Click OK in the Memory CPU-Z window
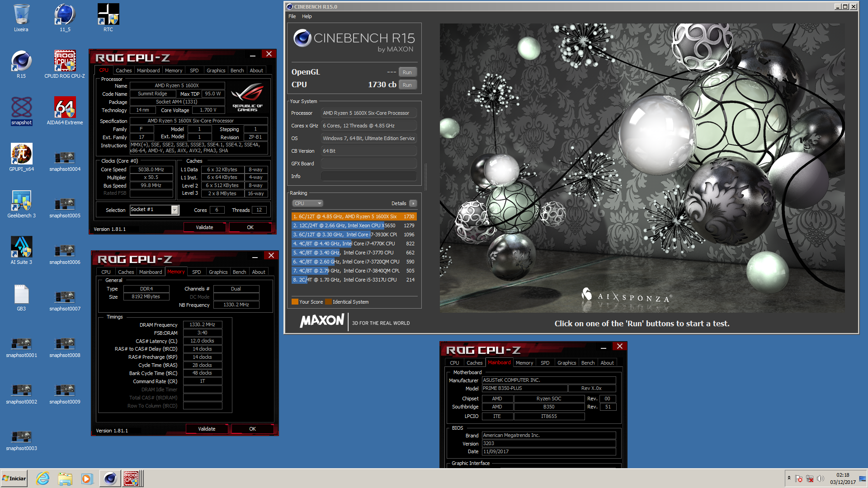 (253, 429)
